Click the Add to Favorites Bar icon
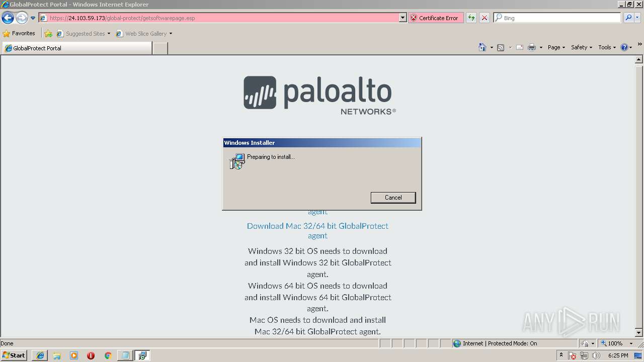644x362 pixels. pyautogui.click(x=48, y=34)
